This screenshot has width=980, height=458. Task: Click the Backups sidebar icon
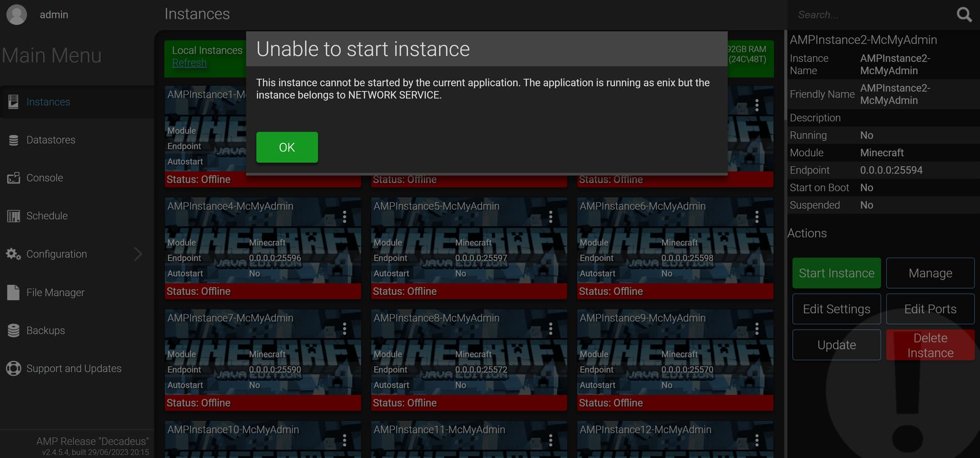(x=13, y=330)
